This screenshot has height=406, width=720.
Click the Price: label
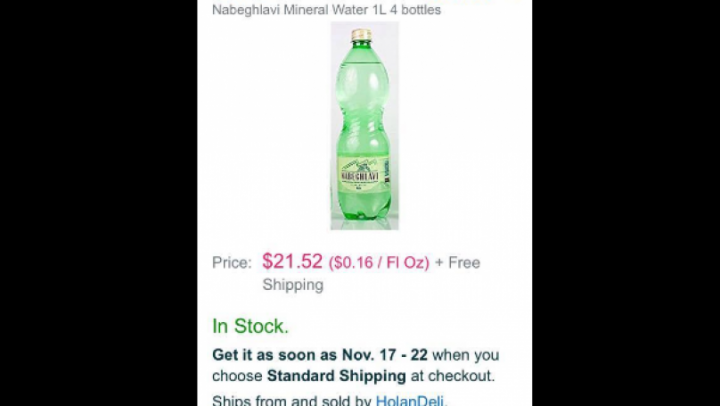[232, 263]
